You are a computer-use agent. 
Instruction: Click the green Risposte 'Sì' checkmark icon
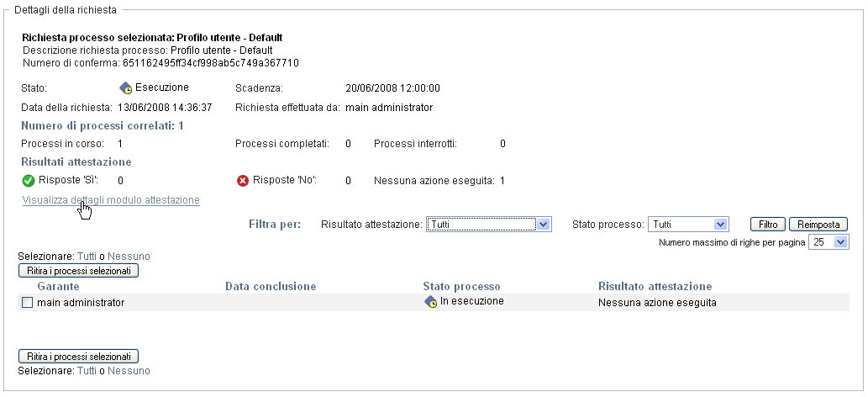pos(29,180)
